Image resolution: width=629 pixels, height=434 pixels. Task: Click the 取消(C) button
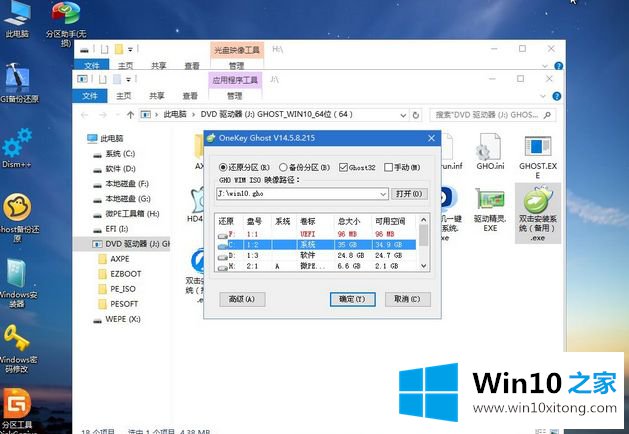408,299
